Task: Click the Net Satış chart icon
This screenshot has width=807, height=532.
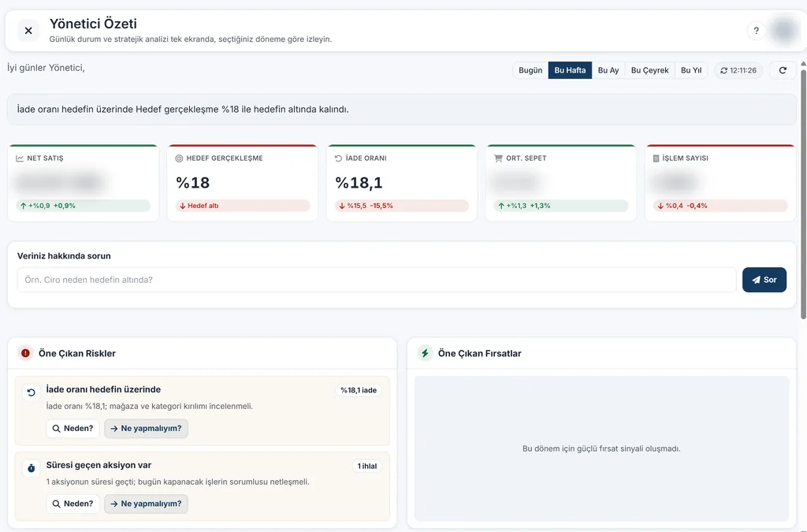Action: [x=20, y=158]
